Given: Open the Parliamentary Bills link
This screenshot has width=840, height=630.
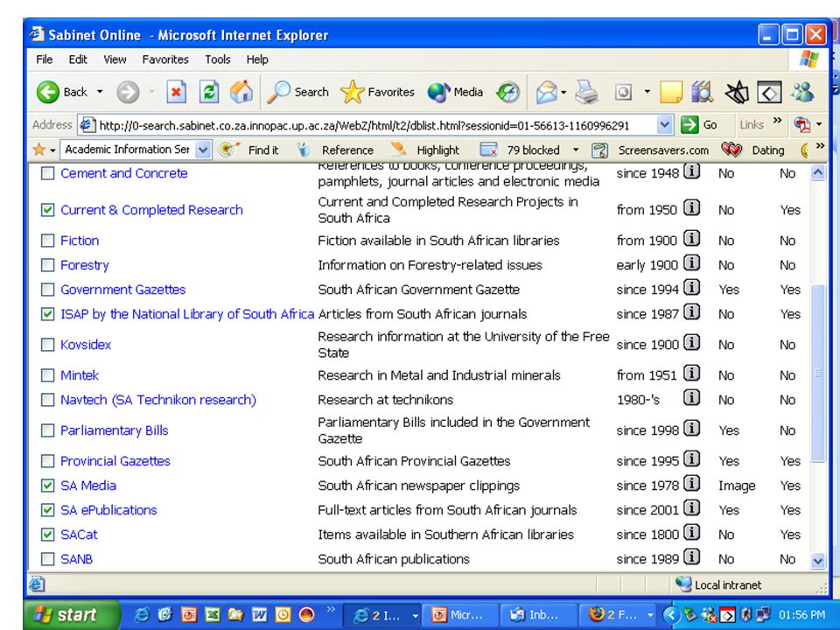Looking at the screenshot, I should click(x=114, y=430).
